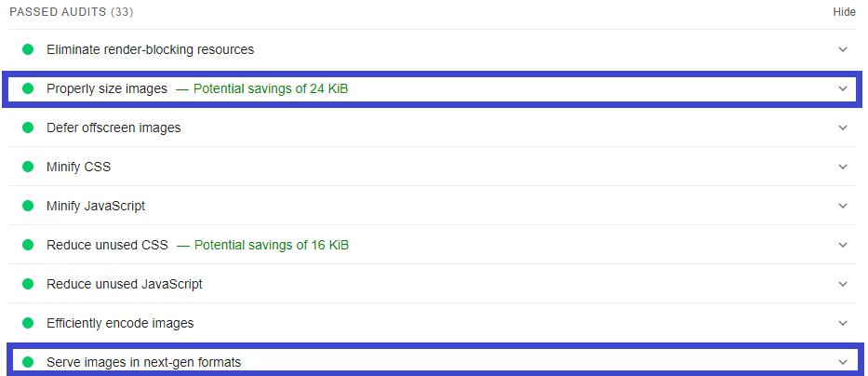Click green circle next to Efficiently encode images

tap(28, 323)
